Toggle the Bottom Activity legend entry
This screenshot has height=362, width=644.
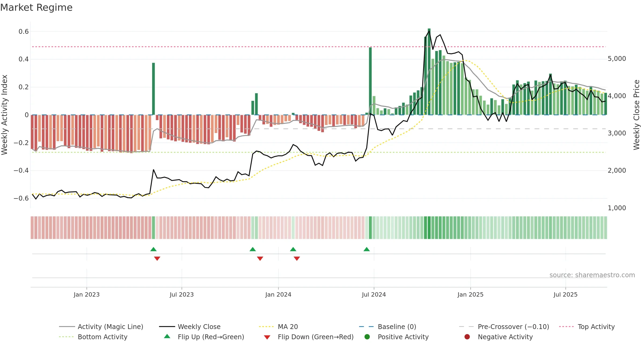[93, 337]
